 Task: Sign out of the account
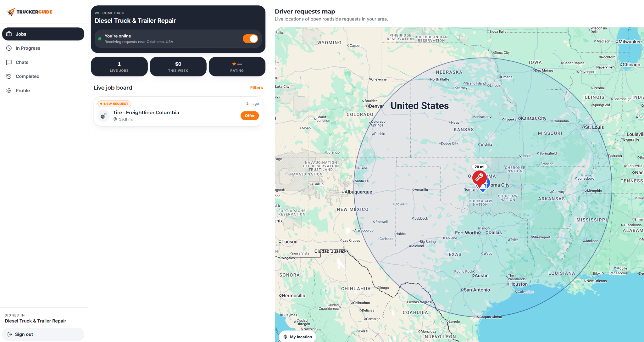tap(43, 334)
